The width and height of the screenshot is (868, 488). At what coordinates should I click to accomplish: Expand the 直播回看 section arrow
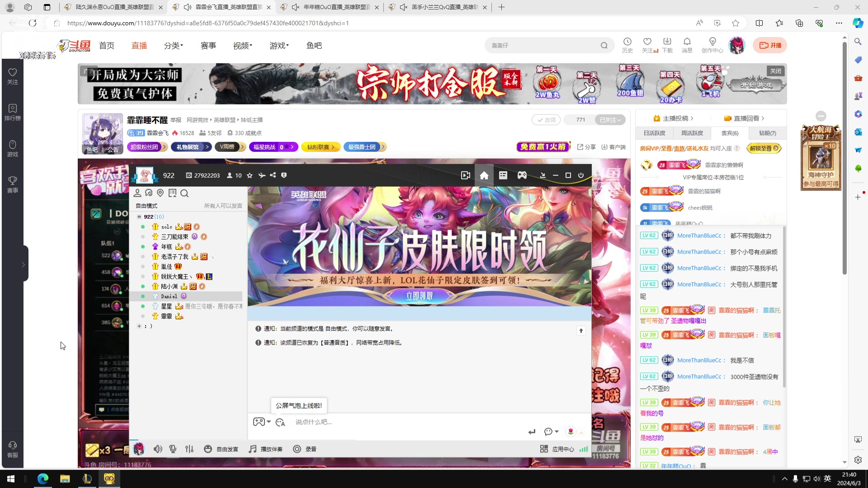763,118
